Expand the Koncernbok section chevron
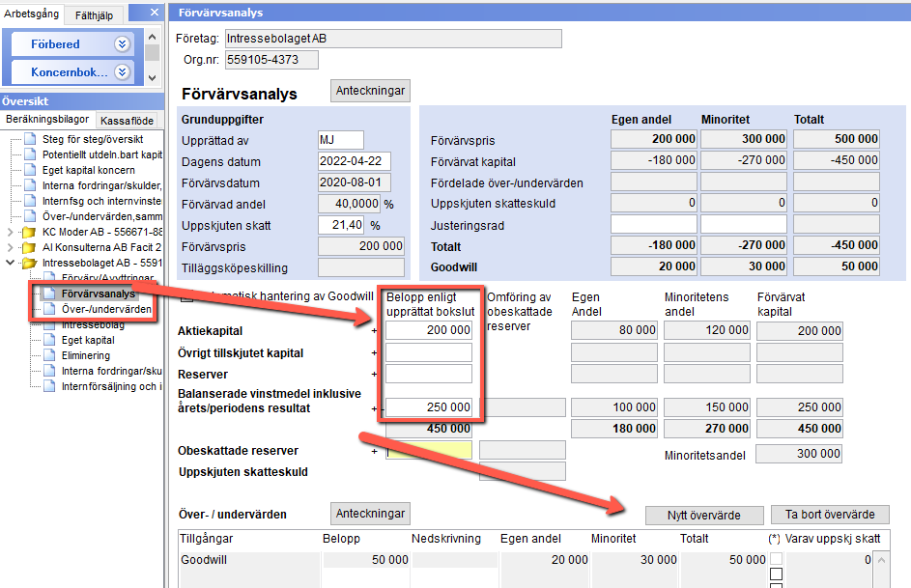 (x=122, y=72)
